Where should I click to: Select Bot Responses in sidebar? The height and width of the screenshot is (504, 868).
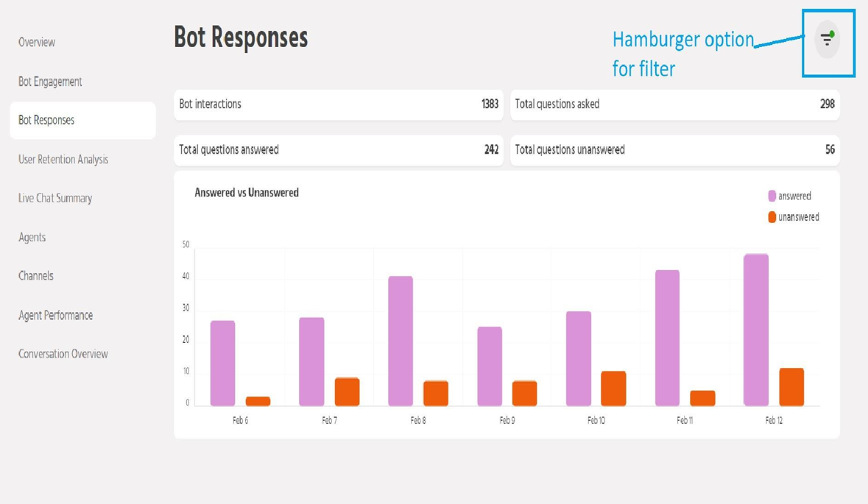46,120
